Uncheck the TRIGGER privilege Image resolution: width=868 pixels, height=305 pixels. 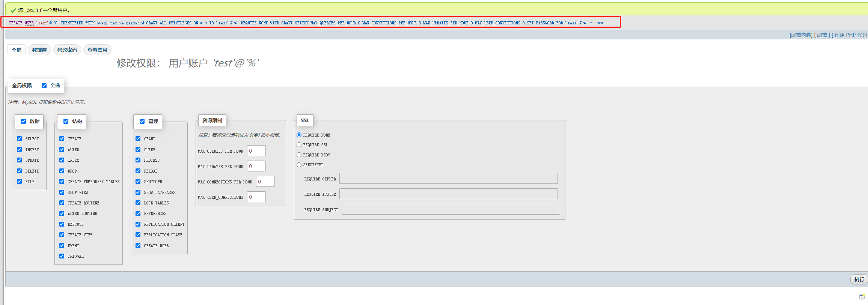tap(62, 256)
